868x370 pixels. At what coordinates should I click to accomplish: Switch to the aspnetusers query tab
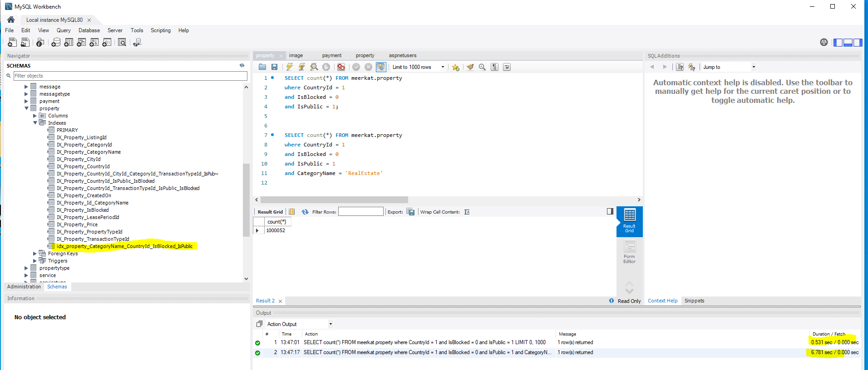tap(402, 55)
